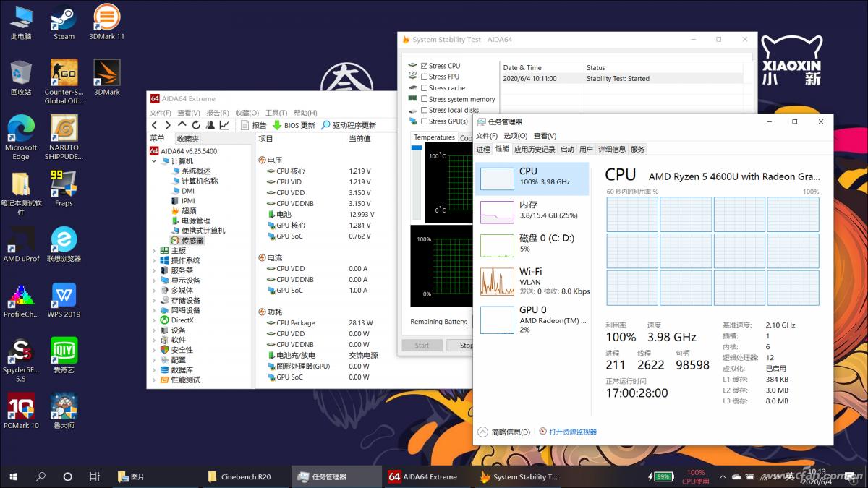Image resolution: width=868 pixels, height=488 pixels.
Task: Click the graph chart icon in AIDA64 toolbar
Action: pyautogui.click(x=224, y=125)
